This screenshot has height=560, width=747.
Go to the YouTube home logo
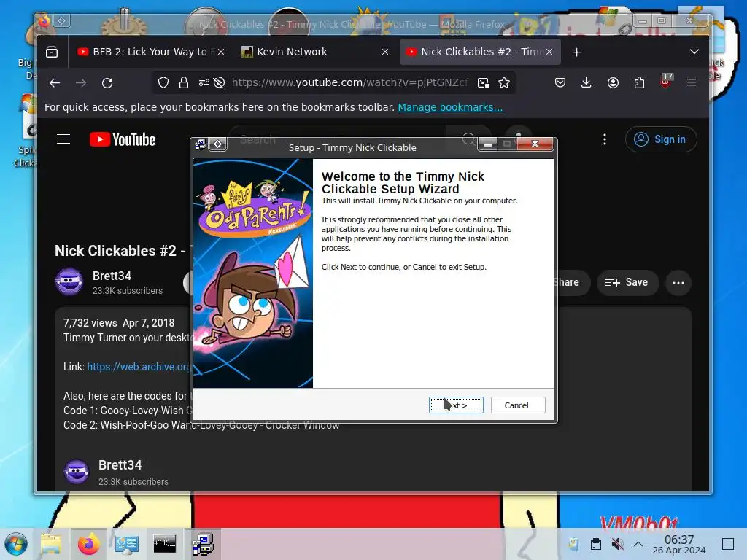pyautogui.click(x=123, y=139)
